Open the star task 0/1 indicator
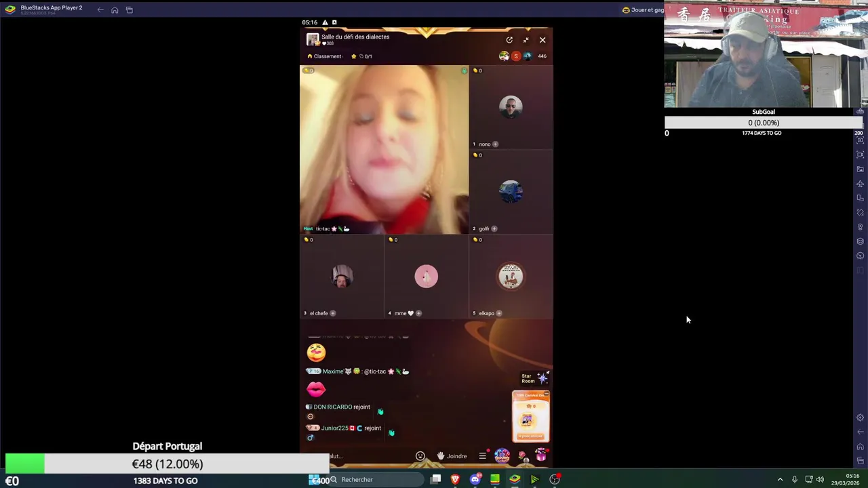 pyautogui.click(x=361, y=56)
